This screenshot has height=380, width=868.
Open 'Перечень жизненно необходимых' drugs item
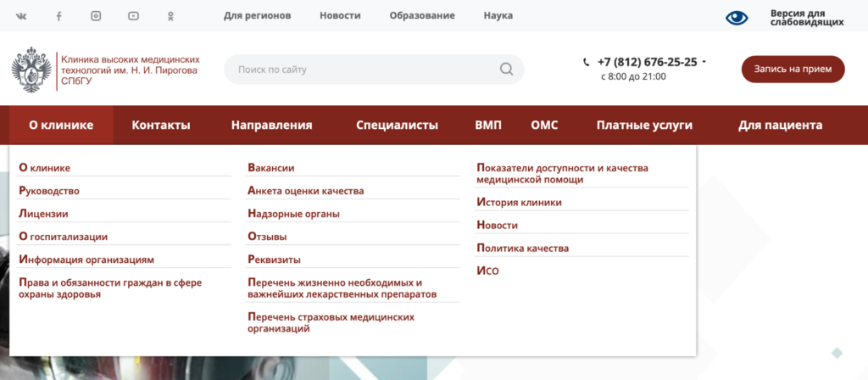[342, 288]
